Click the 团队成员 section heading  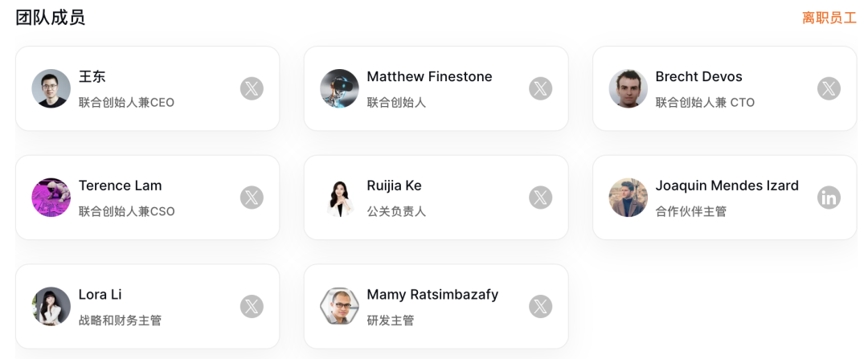point(51,18)
